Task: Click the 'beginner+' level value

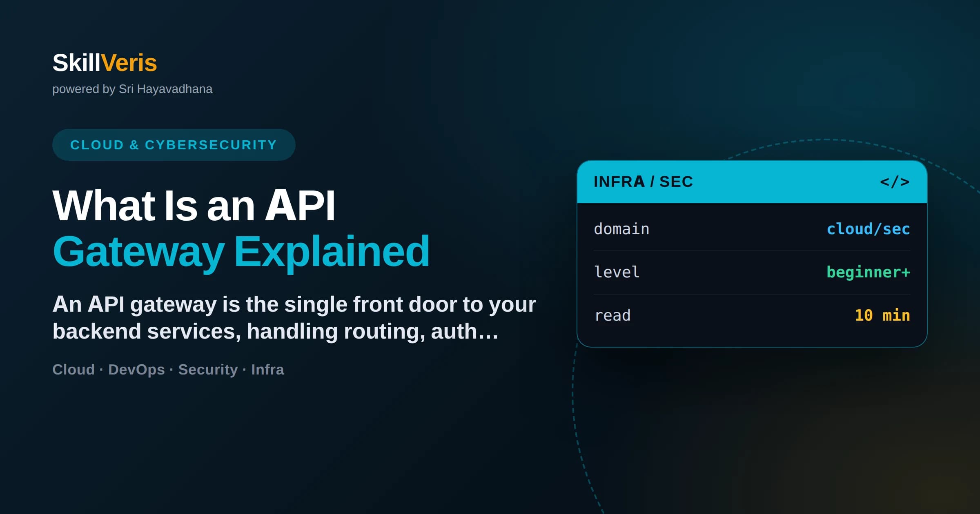Action: pos(868,272)
